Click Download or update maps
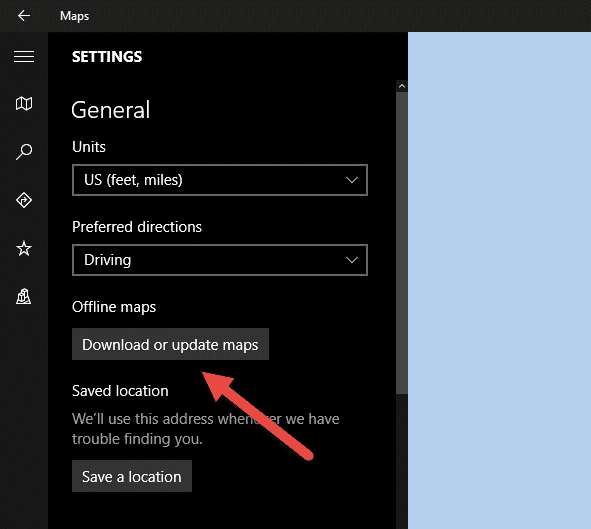The width and height of the screenshot is (591, 529). coord(170,344)
